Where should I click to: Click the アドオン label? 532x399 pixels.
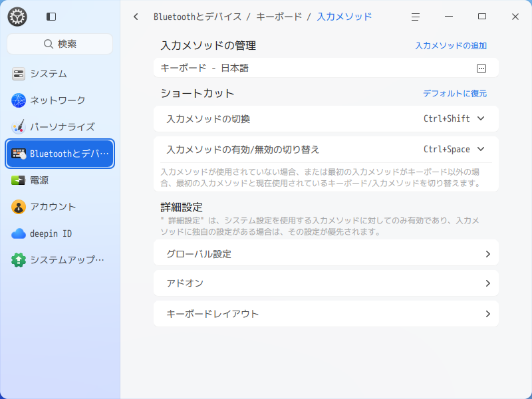pyautogui.click(x=186, y=283)
